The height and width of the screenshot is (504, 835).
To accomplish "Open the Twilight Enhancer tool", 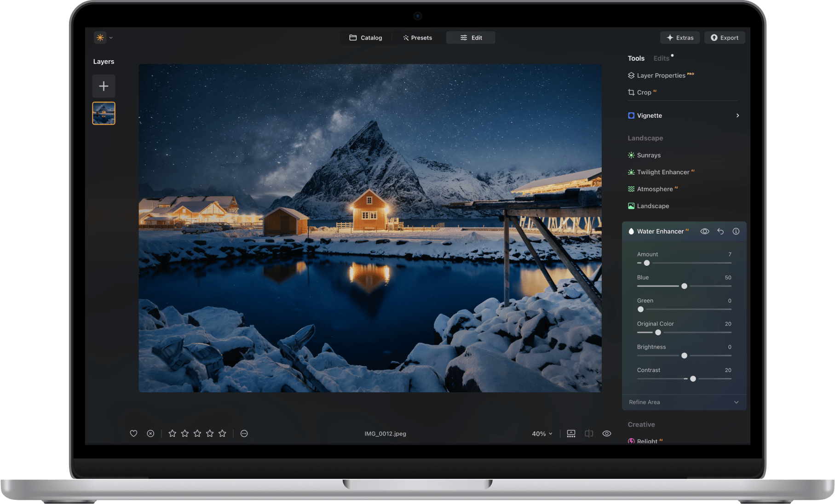I will coord(661,172).
